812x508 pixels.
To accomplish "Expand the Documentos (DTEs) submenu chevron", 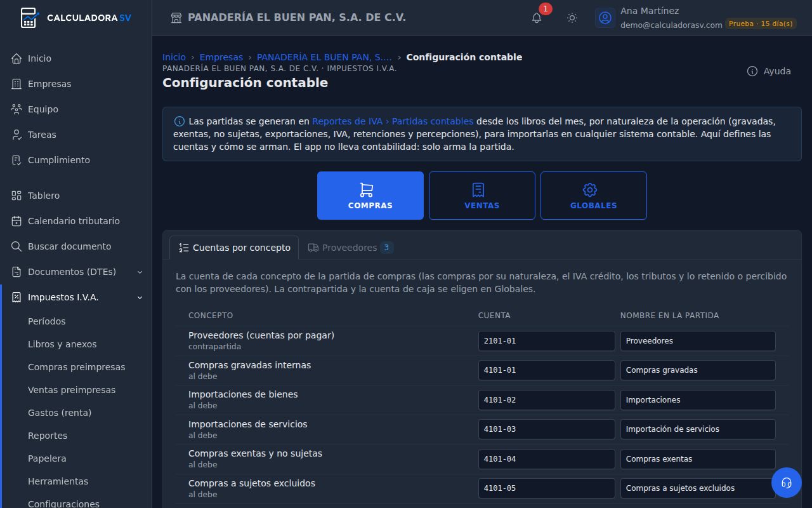I will coord(140,272).
